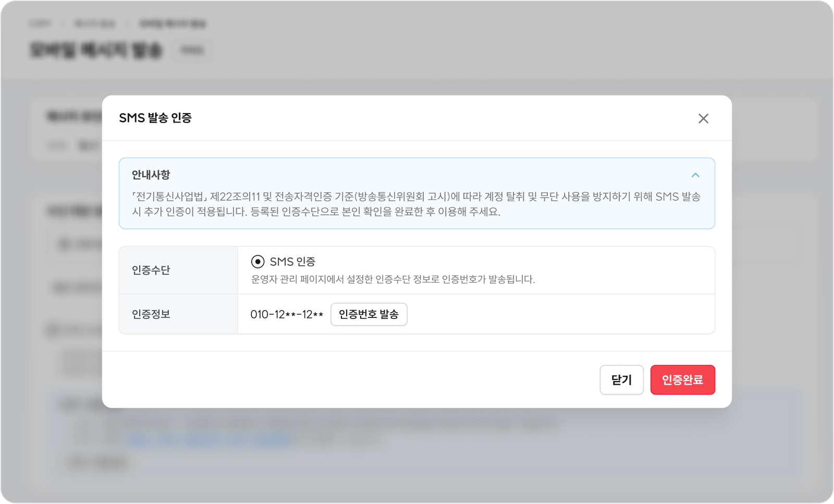Viewport: 834px width, 504px height.
Task: Collapse the 안내사항 notice panel
Action: (695, 175)
